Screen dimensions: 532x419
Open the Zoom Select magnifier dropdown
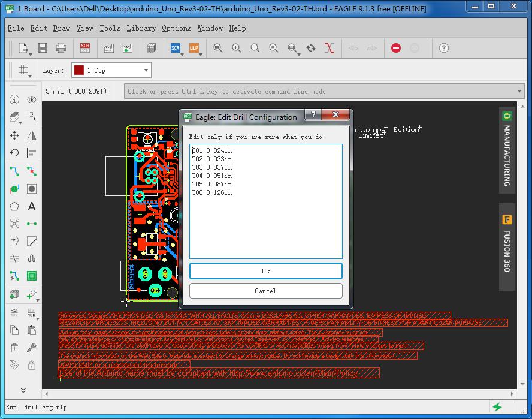click(x=299, y=55)
